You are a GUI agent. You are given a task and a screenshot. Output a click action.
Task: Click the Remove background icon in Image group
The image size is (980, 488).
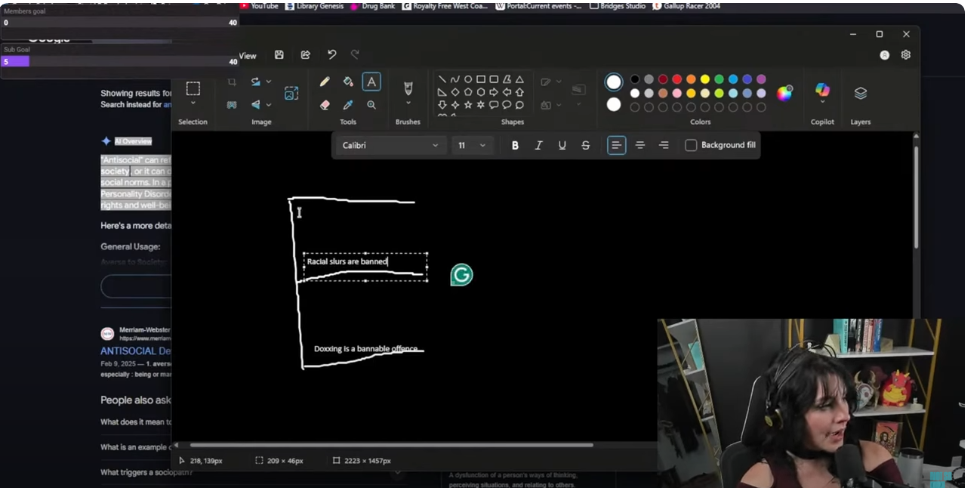pyautogui.click(x=232, y=105)
